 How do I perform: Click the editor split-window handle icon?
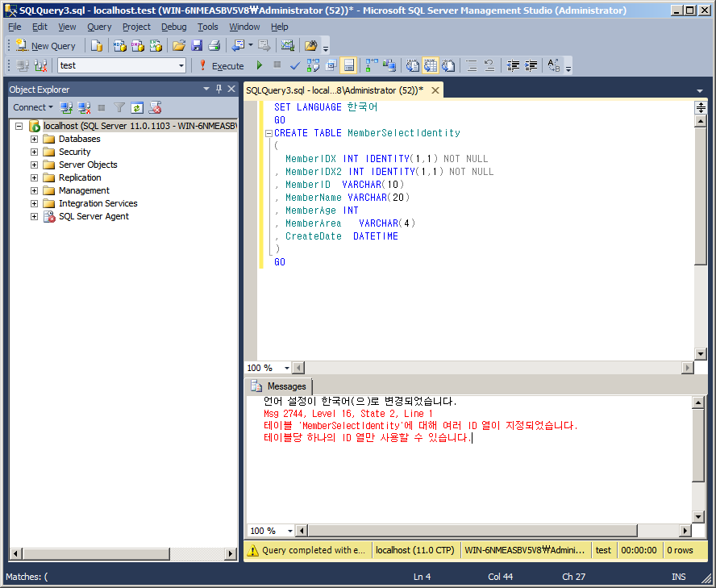[x=701, y=108]
